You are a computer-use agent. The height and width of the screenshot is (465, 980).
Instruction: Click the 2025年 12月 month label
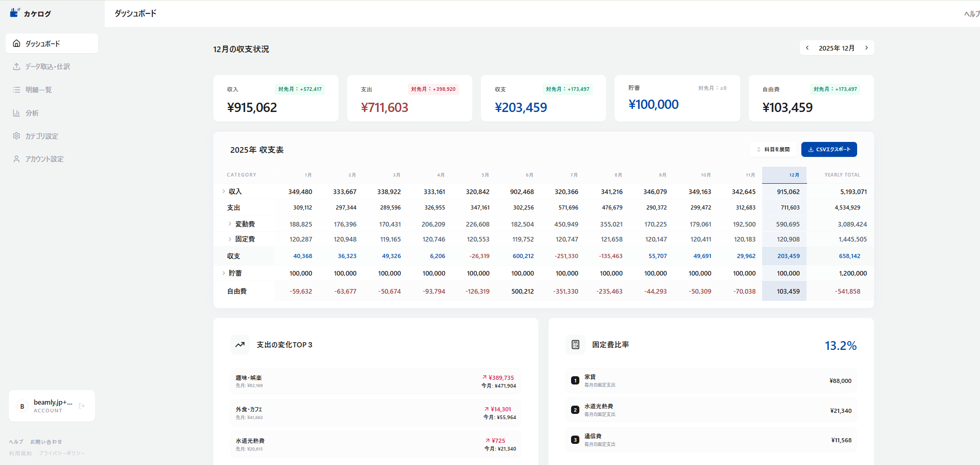click(x=836, y=48)
